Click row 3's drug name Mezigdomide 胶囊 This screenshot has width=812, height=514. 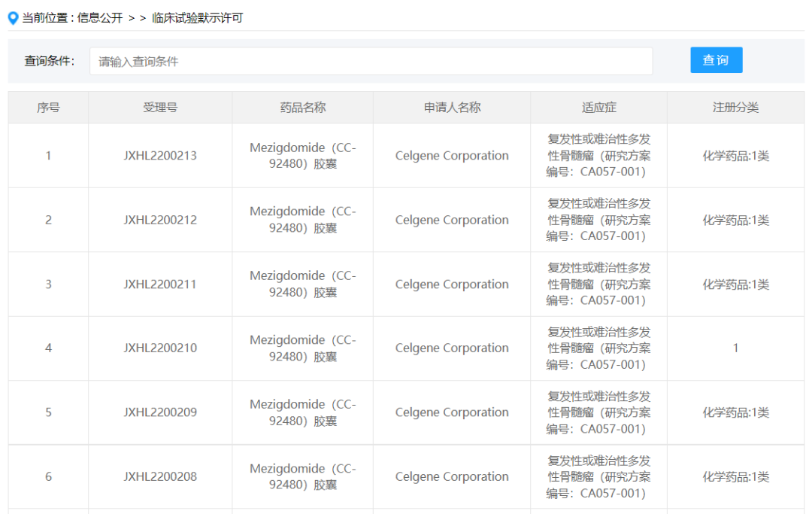pyautogui.click(x=302, y=284)
